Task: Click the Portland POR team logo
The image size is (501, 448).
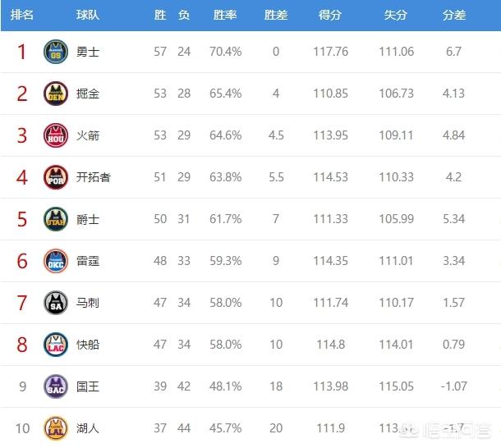Action: tap(56, 177)
